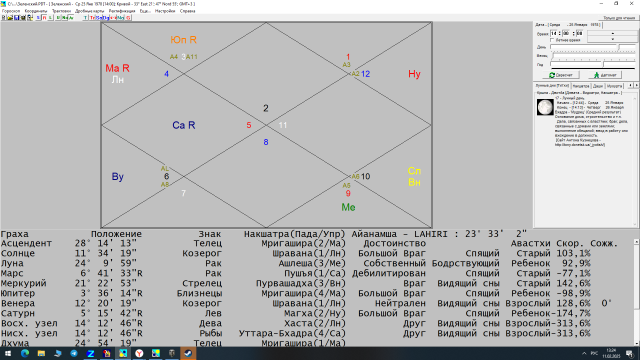The image size is (640, 360).
Task: Click the upper time increment arrow button
Action: [612, 33]
